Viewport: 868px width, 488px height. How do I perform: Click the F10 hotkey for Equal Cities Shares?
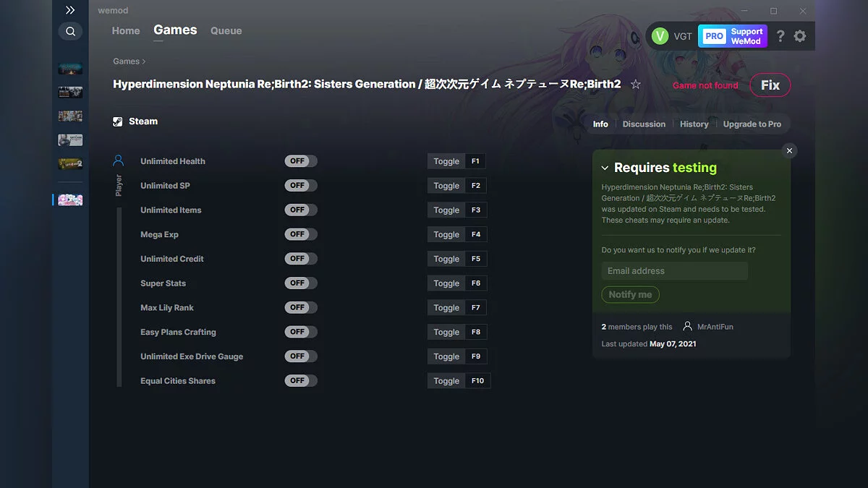(x=477, y=381)
